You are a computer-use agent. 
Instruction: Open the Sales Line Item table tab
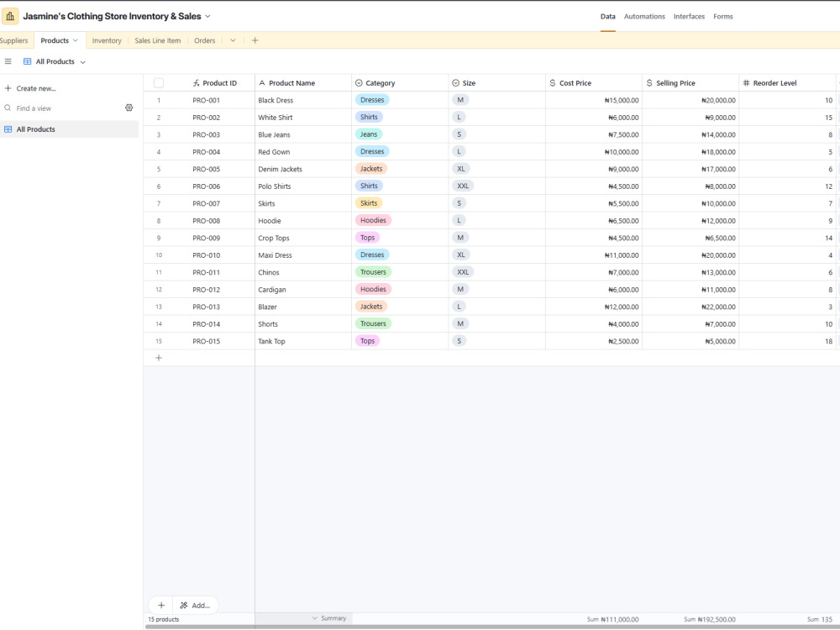[158, 40]
